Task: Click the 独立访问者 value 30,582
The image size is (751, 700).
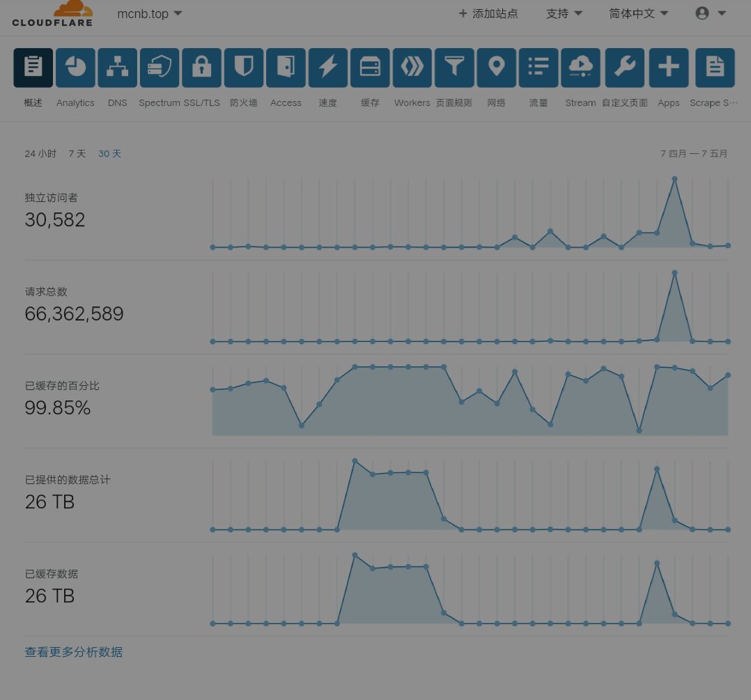Action: [55, 220]
